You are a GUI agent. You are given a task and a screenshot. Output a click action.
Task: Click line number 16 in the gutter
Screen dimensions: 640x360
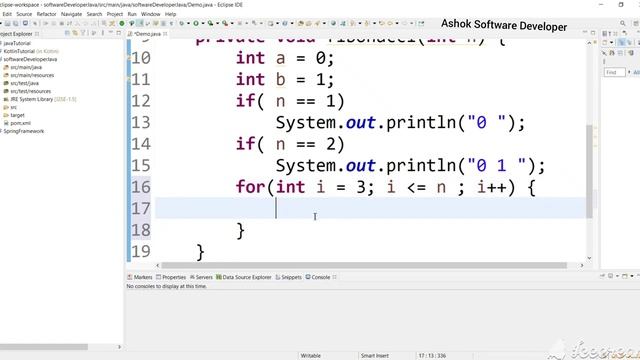141,187
